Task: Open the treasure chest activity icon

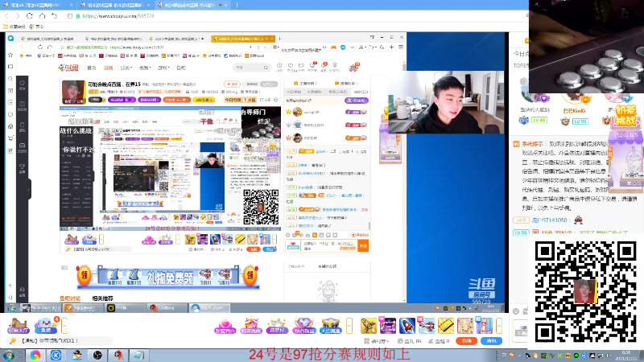Action: click(x=331, y=326)
